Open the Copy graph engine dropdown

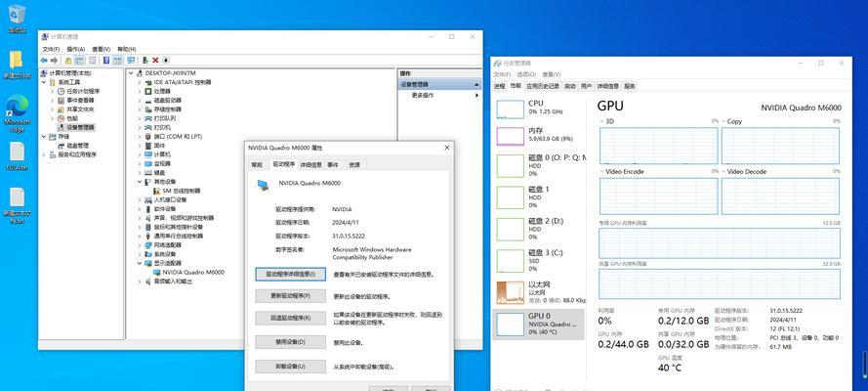point(724,121)
